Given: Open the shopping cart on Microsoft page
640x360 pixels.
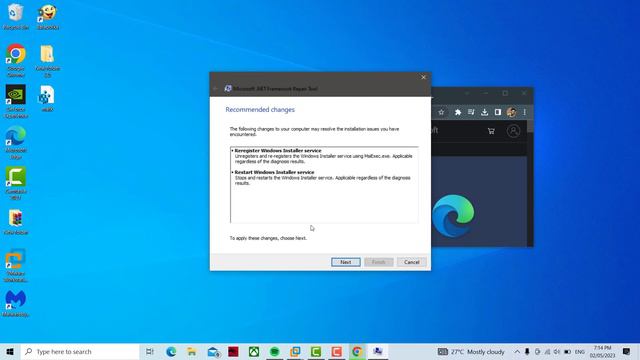Looking at the screenshot, I should tap(491, 131).
